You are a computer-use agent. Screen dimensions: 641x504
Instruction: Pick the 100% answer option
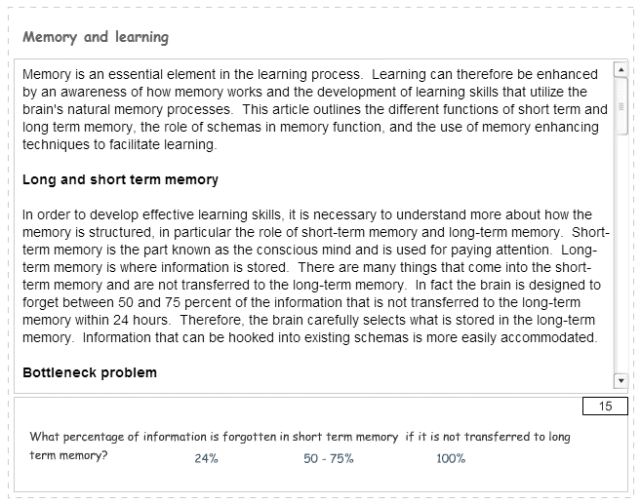(451, 458)
